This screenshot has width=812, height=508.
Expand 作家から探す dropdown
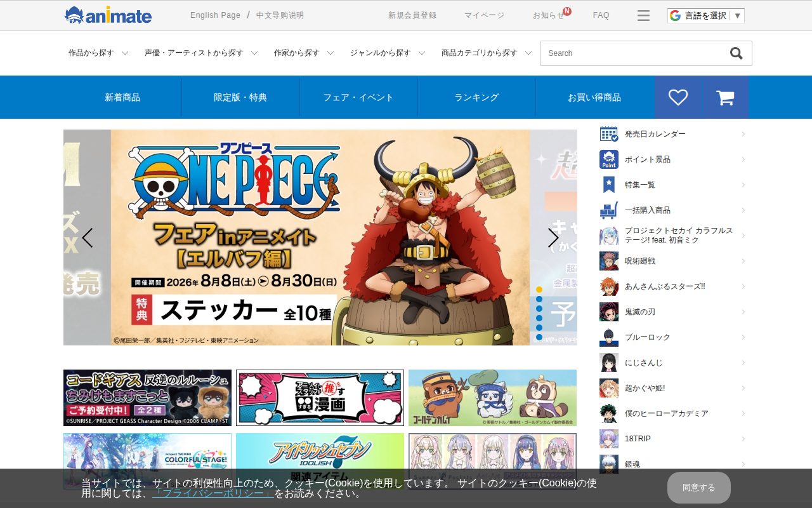[304, 53]
